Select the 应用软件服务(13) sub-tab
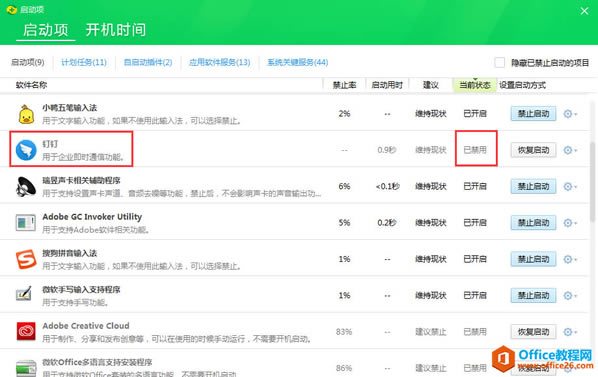 click(220, 62)
